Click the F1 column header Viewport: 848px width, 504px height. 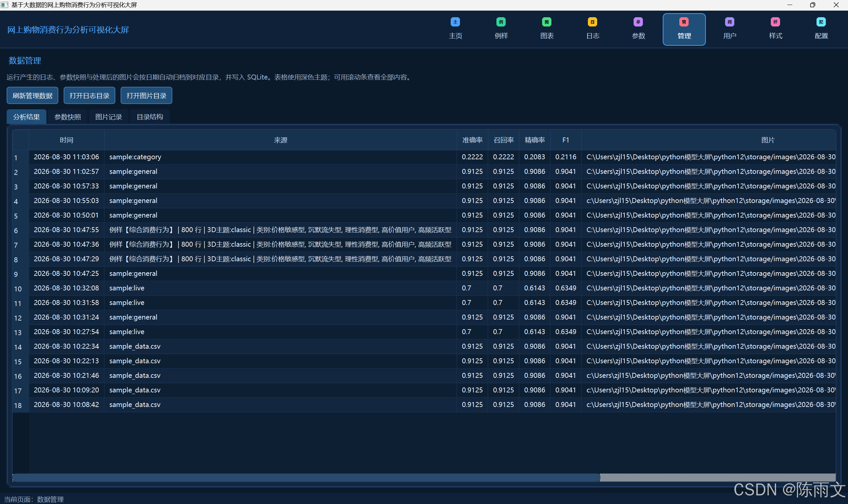tap(566, 140)
